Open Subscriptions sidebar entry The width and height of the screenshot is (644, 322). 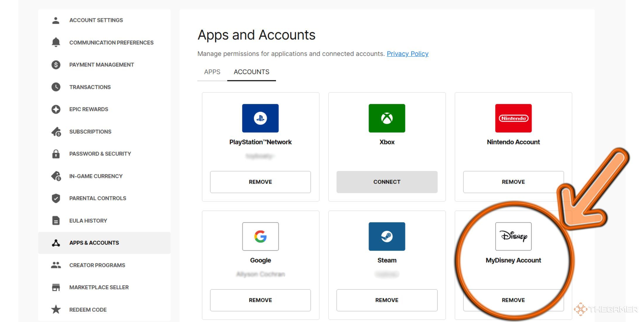[104, 131]
